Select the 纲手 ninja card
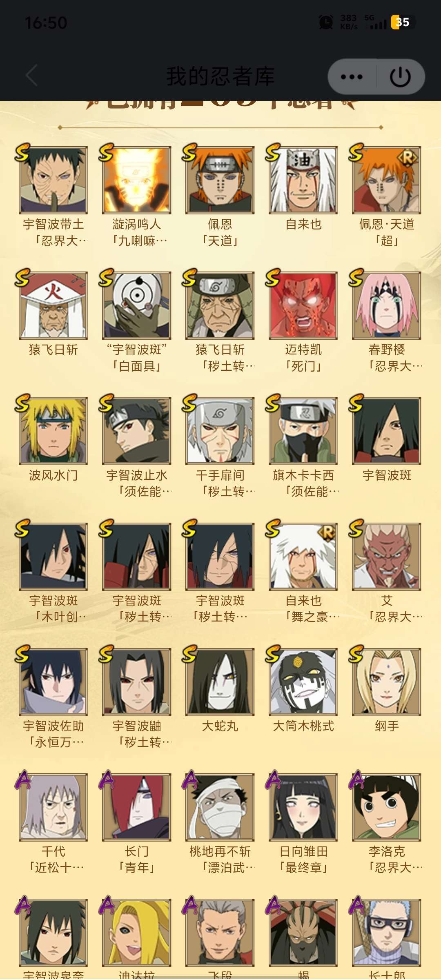 tap(386, 682)
